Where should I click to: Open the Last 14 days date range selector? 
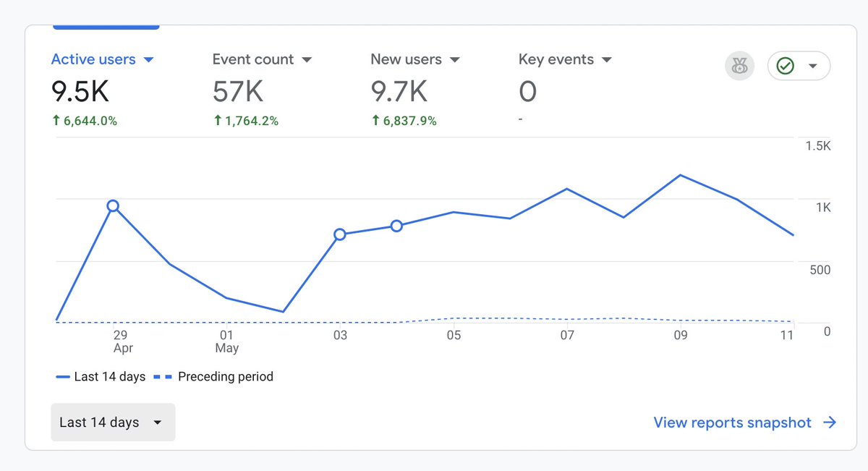point(113,423)
